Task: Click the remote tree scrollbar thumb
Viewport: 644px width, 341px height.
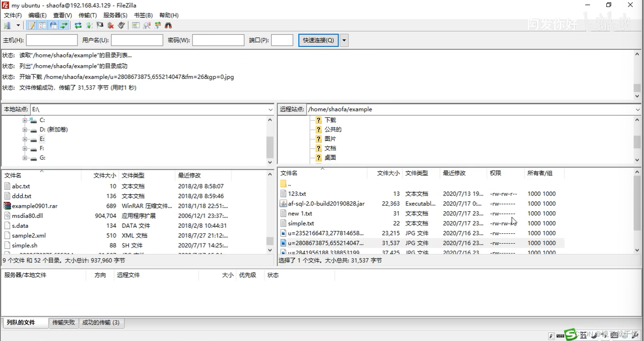Action: coord(637,142)
